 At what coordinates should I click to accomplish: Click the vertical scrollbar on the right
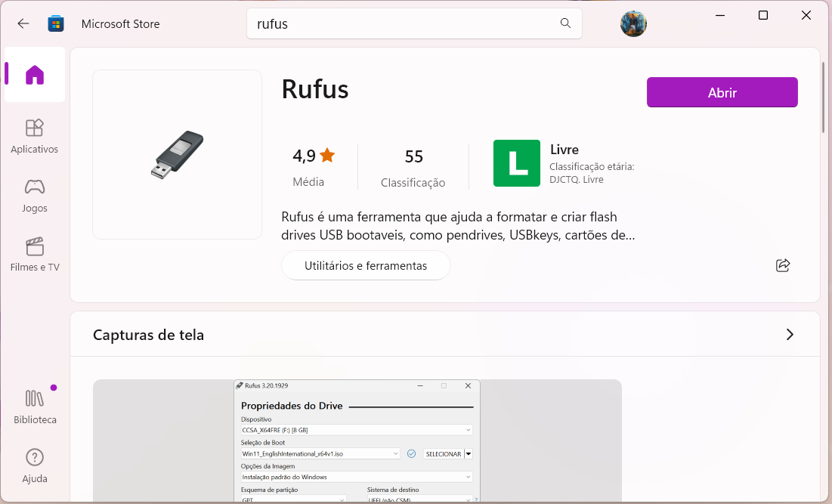pyautogui.click(x=823, y=97)
